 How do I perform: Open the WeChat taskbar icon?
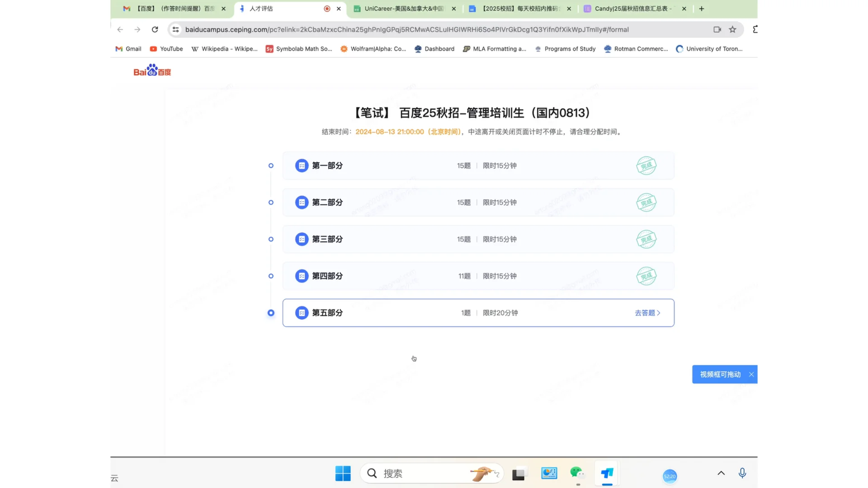(x=577, y=473)
